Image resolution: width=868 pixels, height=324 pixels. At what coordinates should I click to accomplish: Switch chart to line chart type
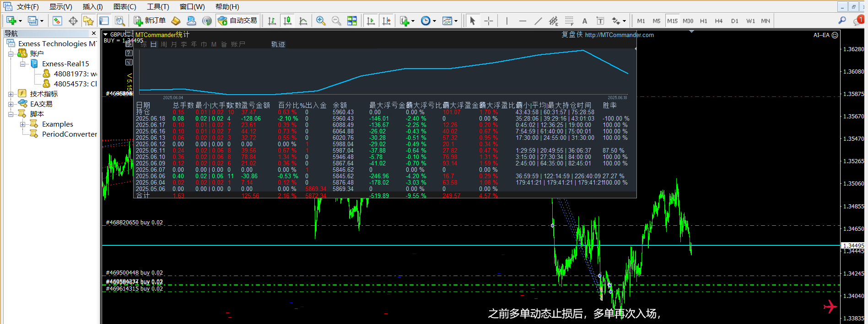[303, 21]
